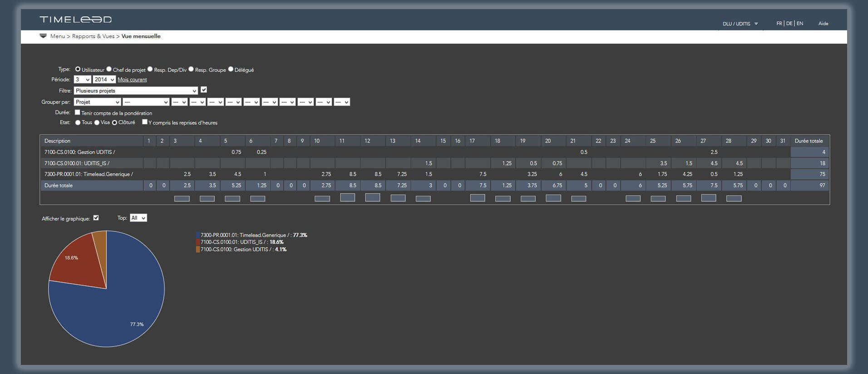
Task: Open the menu hamburger icon beside Menu
Action: 43,36
